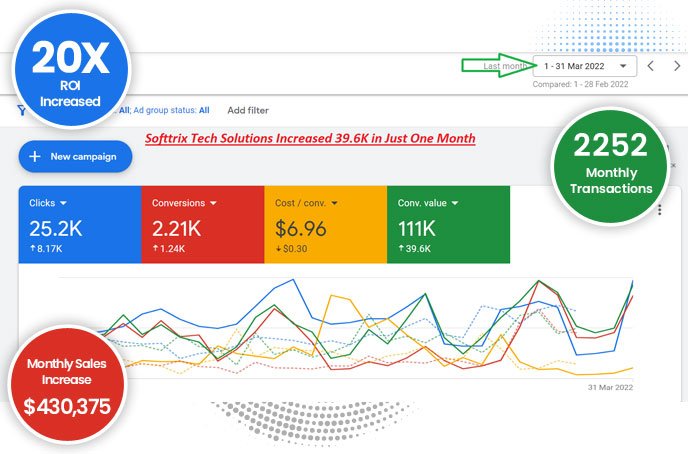Open the Conv. value metric dropdown
This screenshot has width=689, height=454.
tap(428, 203)
